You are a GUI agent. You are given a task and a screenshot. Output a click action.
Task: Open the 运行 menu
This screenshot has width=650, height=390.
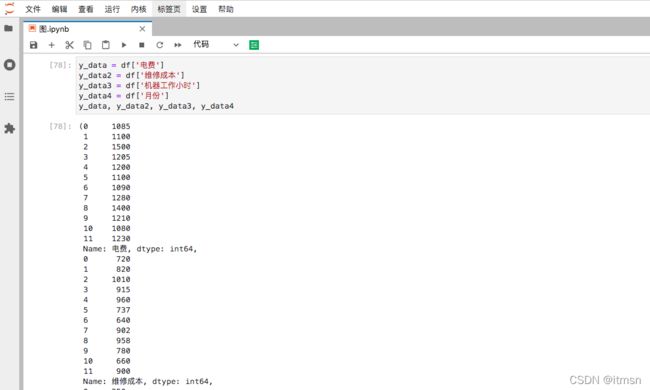112,9
